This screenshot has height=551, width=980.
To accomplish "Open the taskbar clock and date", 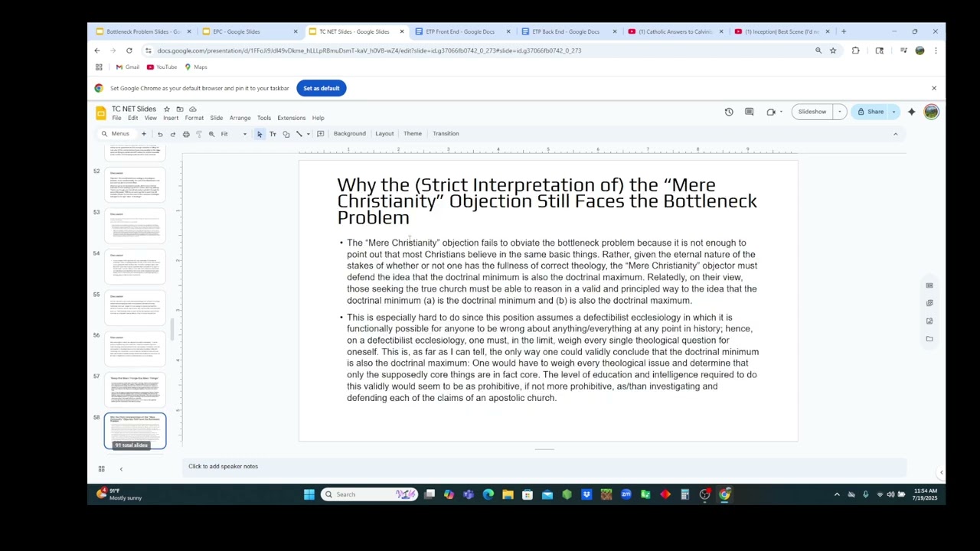I will pos(924,494).
